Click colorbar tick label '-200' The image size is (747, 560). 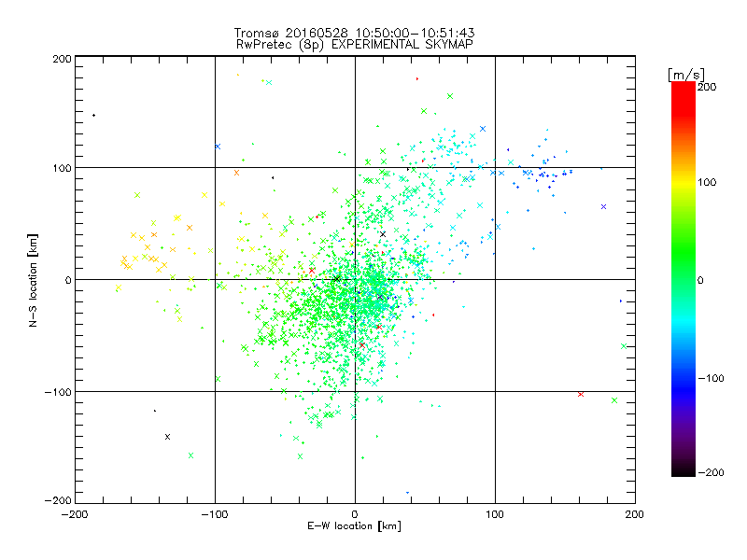(711, 472)
